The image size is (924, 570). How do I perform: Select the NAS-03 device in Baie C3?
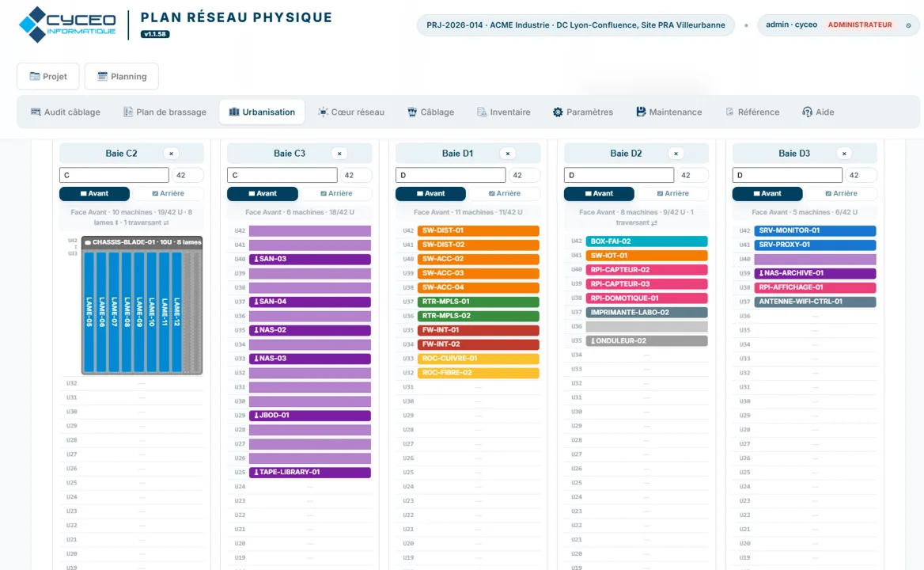pos(310,359)
